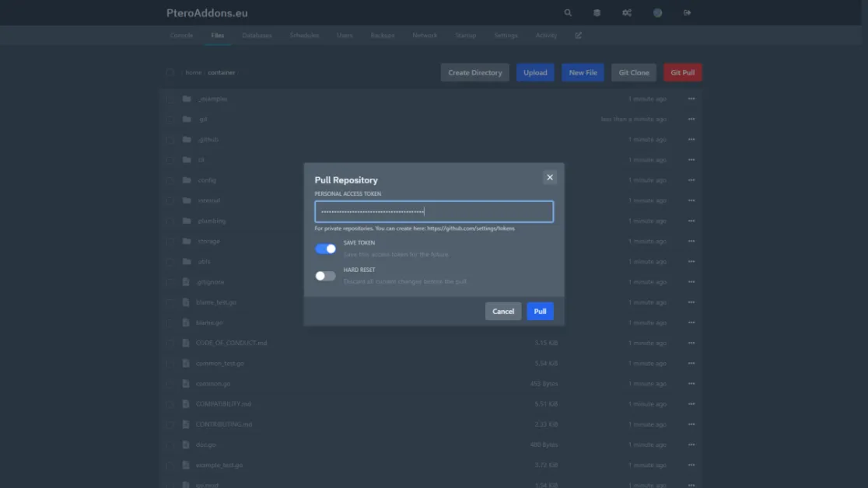This screenshot has height=488, width=868.
Task: Click the CODE_OF_CONDUCT.md file icon
Action: [x=187, y=343]
